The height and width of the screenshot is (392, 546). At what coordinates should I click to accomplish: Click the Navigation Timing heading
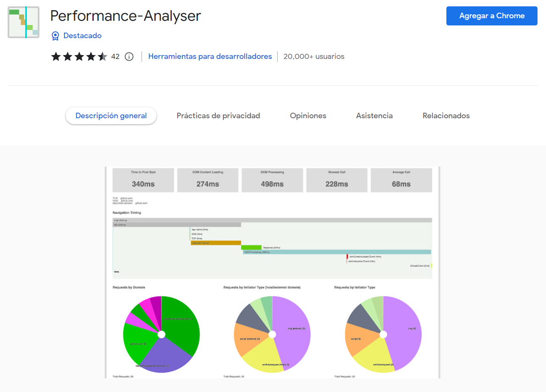127,212
